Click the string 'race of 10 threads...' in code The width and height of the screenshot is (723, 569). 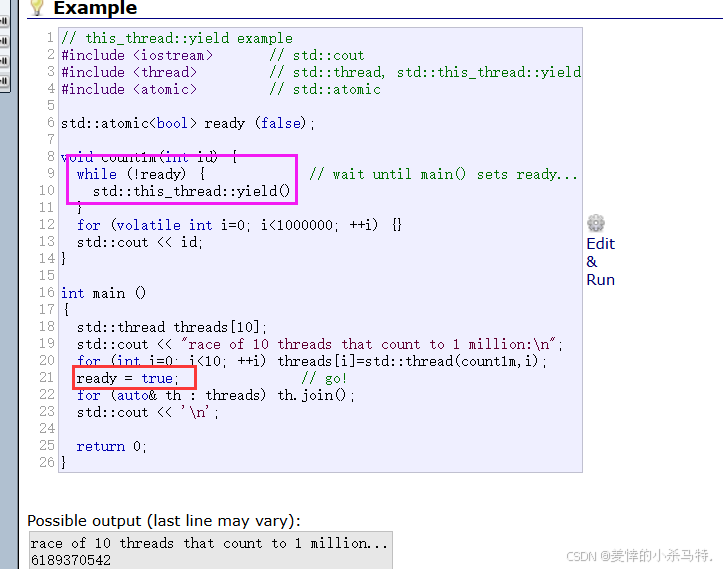(x=369, y=344)
